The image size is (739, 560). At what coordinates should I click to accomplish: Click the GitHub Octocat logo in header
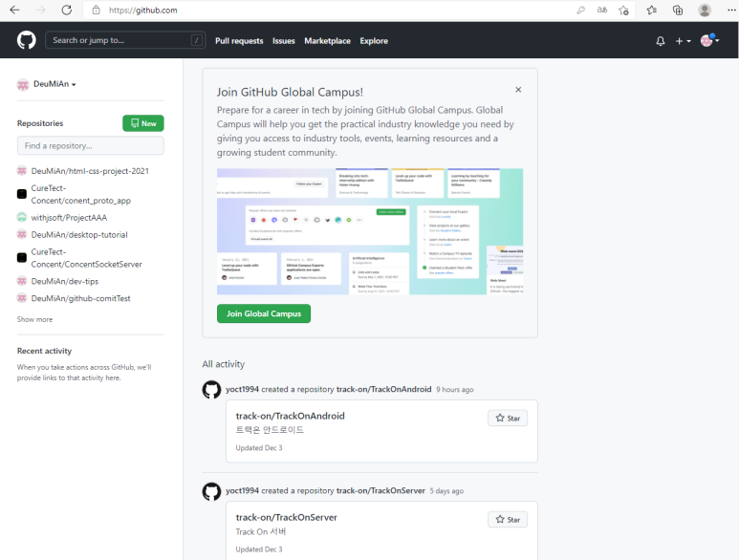coord(27,40)
